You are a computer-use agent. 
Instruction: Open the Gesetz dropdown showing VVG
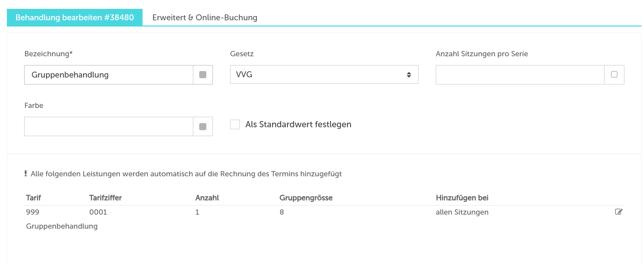pos(324,75)
